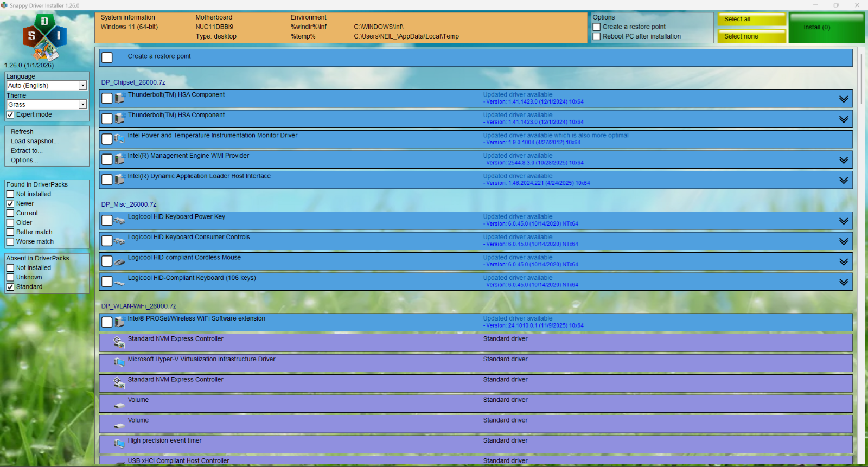
Task: Click Windows 11 (64-bit) system information
Action: click(x=129, y=27)
